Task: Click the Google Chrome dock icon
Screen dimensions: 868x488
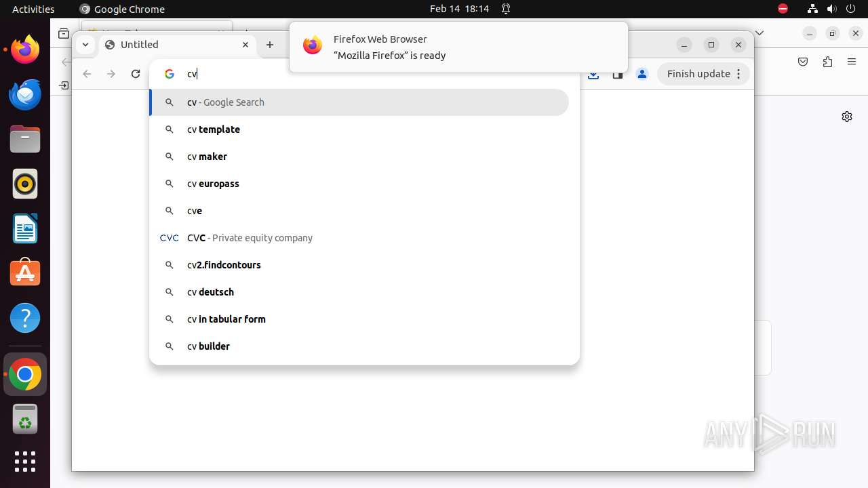Action: (x=25, y=374)
